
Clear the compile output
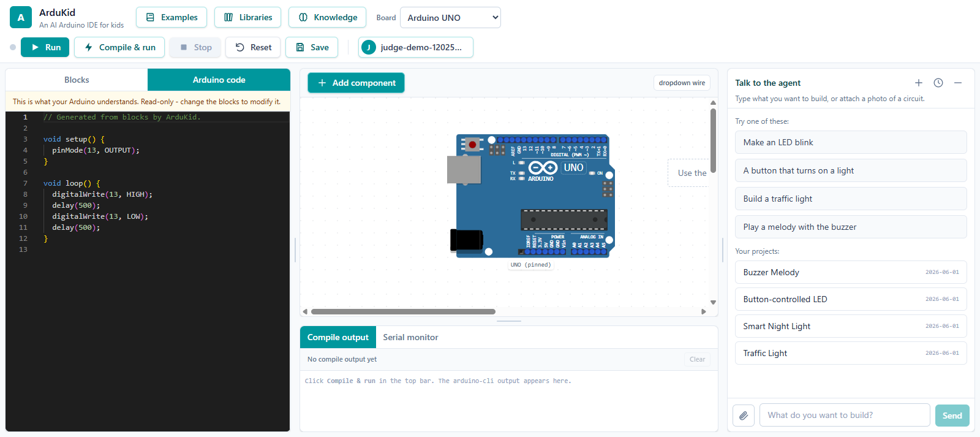click(x=697, y=359)
